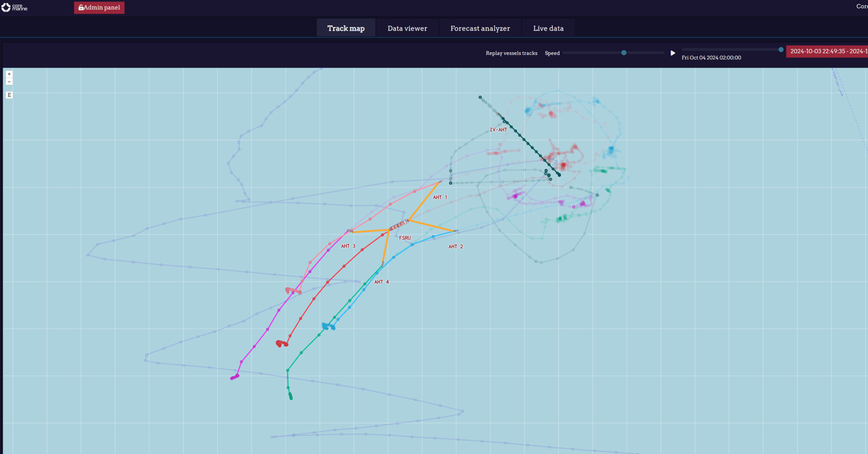
Task: Click the fit-to-extent E map button
Action: pos(9,95)
